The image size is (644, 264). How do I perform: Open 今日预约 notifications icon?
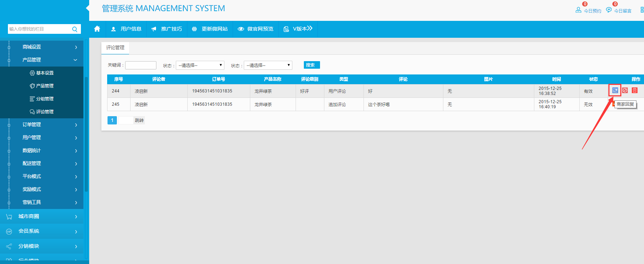coord(578,10)
